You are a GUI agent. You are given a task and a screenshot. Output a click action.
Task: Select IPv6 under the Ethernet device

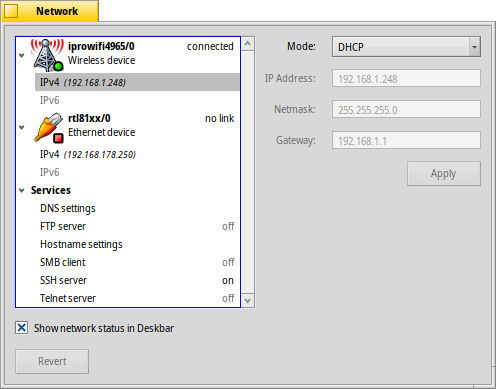137,172
